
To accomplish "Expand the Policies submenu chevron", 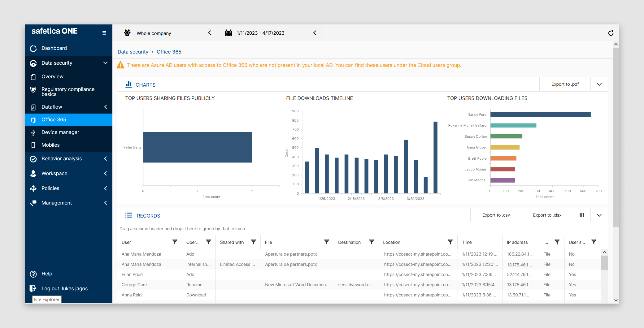I will [x=105, y=188].
